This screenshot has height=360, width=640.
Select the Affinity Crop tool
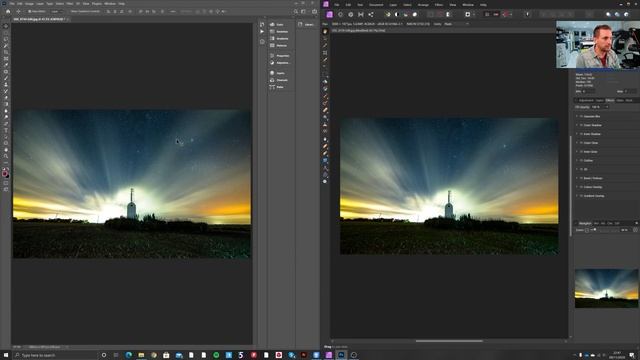coord(325,53)
